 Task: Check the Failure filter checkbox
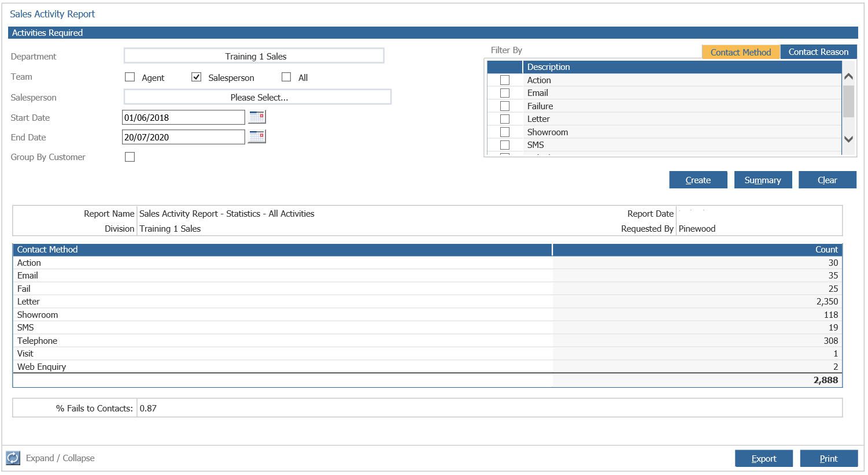505,106
